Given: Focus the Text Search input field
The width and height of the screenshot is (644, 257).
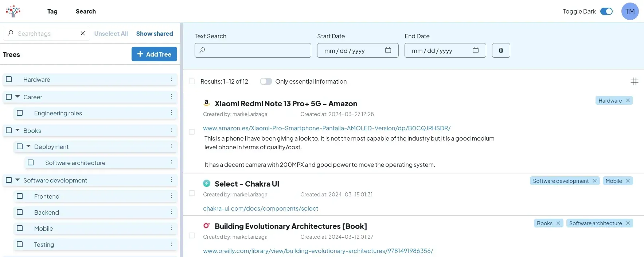Looking at the screenshot, I should (x=253, y=50).
